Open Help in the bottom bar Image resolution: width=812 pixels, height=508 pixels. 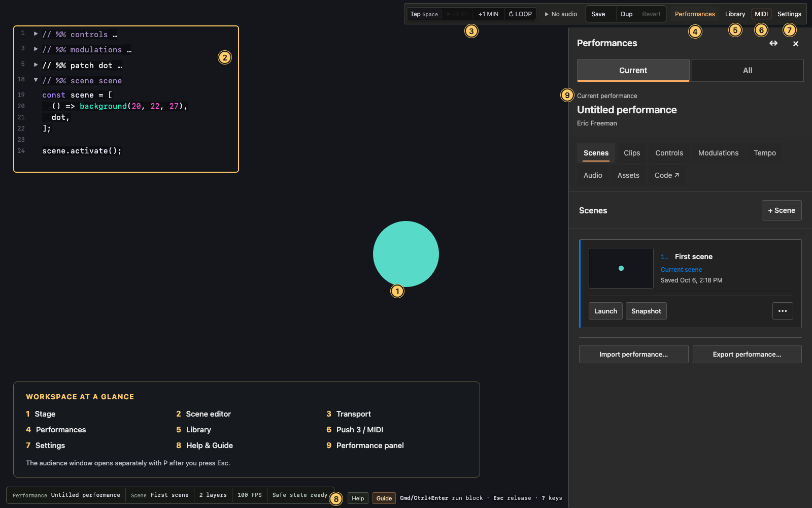tap(358, 498)
